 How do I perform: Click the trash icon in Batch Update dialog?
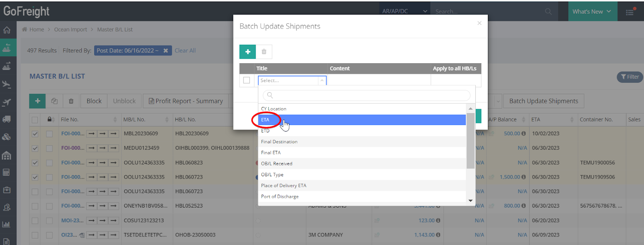coord(264,52)
